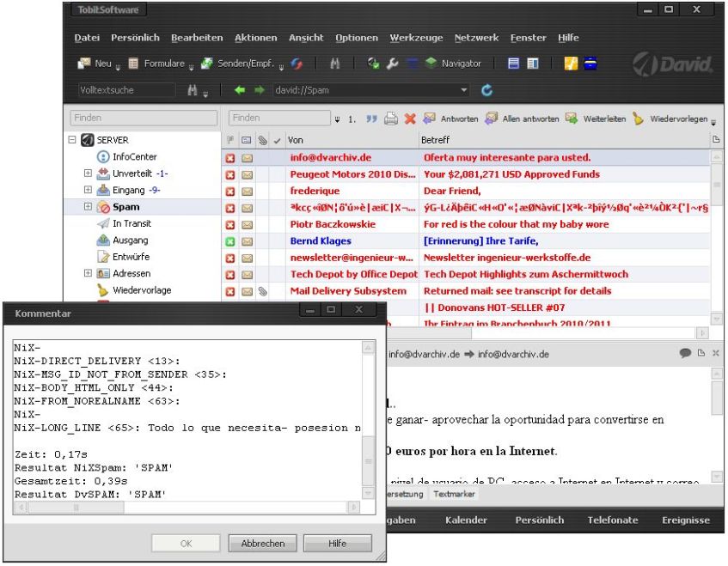This screenshot has height=566, width=728.
Task: Switch to the Telefonate tab
Action: [x=613, y=520]
